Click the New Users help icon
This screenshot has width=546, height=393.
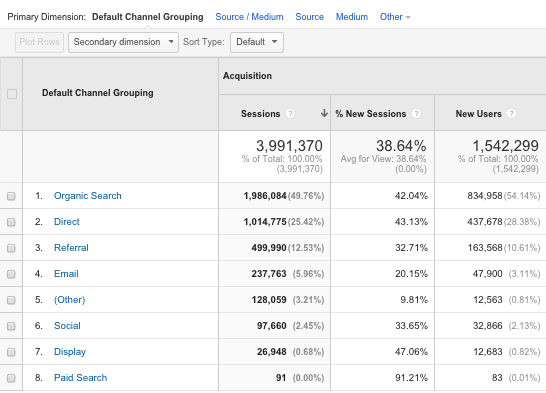pyautogui.click(x=511, y=113)
